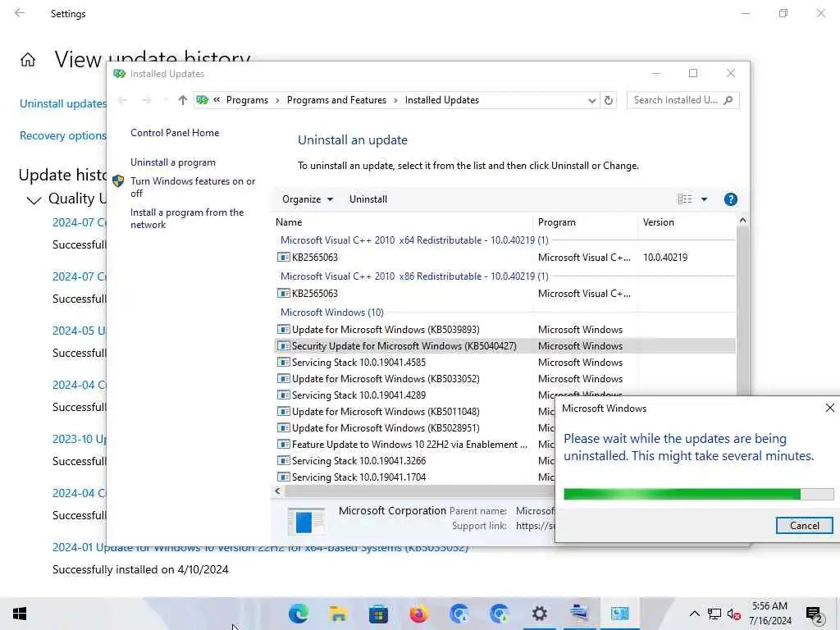Open the taskbar clock showing 5:56 AM
This screenshot has width=840, height=630.
tap(769, 614)
